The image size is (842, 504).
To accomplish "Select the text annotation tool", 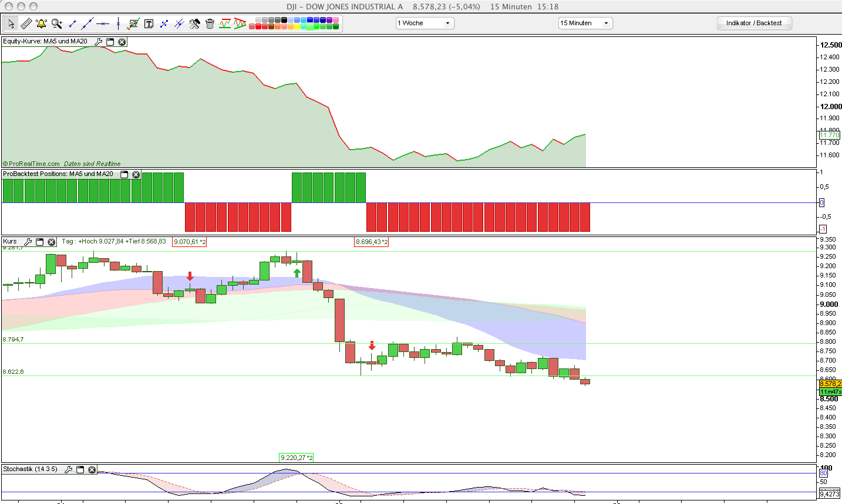I will [x=149, y=23].
